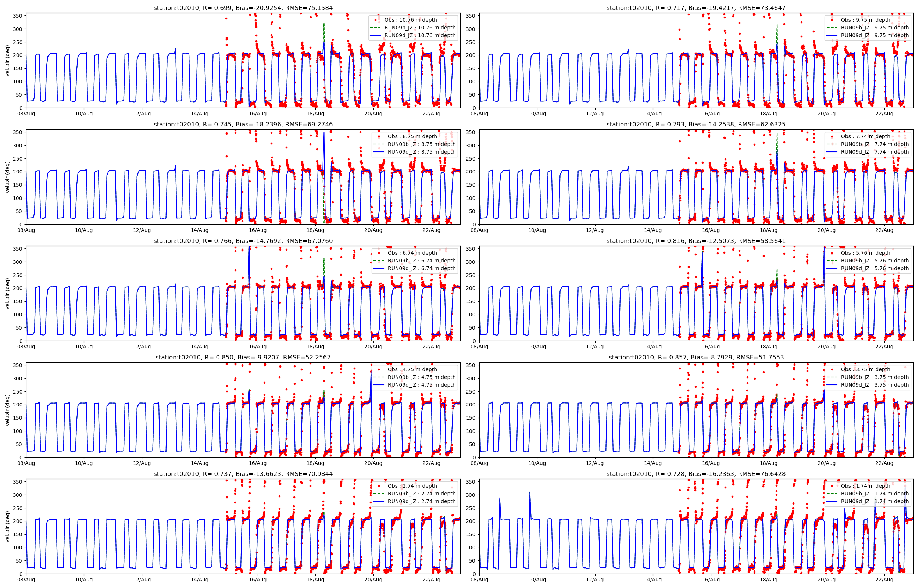
Task: Click green dashed marker for RUN09b_JZ 6.74 m legend
Action: coord(379,261)
